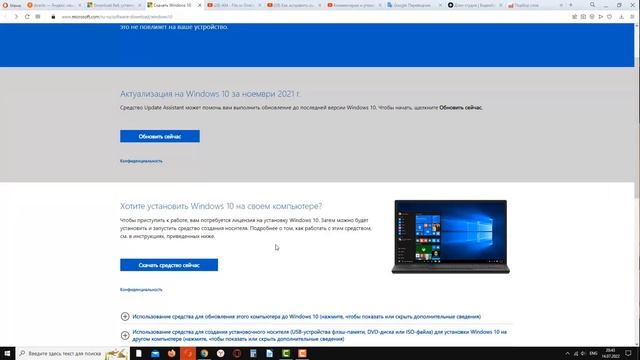The height and width of the screenshot is (360, 640).
Task: Click the "Скачать средство сейчас" button
Action: 169,265
